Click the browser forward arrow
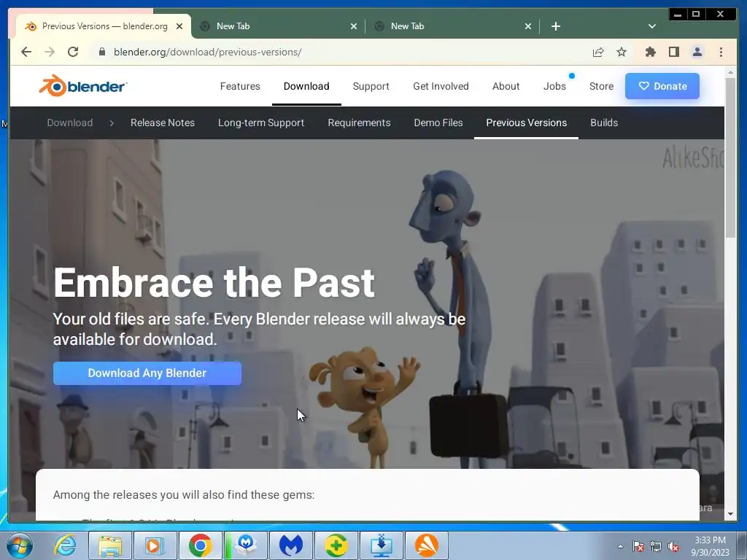The image size is (747, 560). tap(50, 52)
